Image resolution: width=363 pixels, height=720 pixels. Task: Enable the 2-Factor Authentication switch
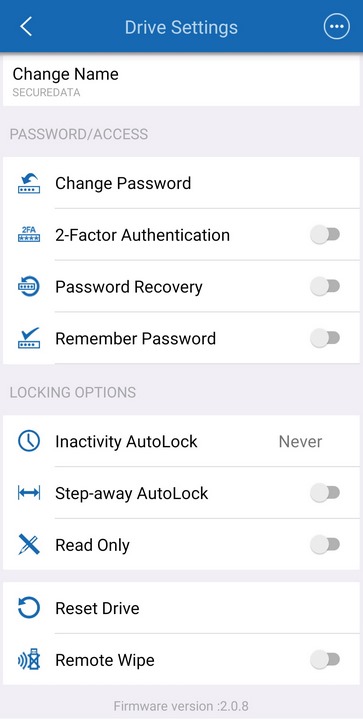325,235
